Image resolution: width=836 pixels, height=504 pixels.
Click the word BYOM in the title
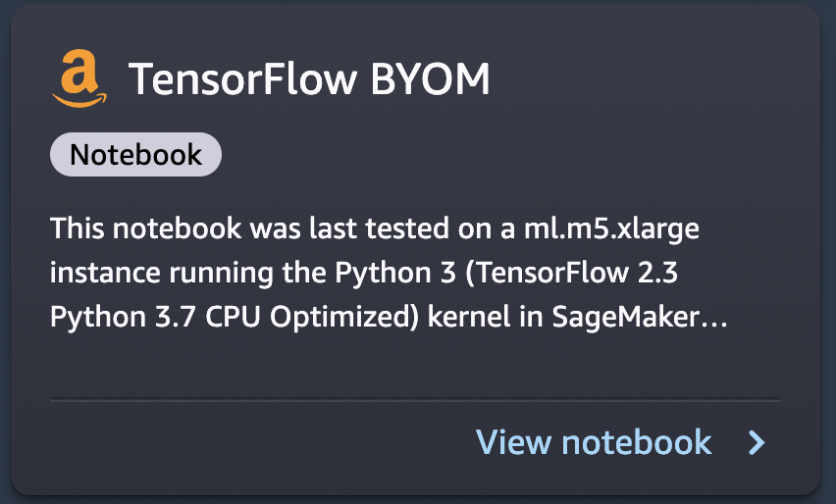coord(429,79)
